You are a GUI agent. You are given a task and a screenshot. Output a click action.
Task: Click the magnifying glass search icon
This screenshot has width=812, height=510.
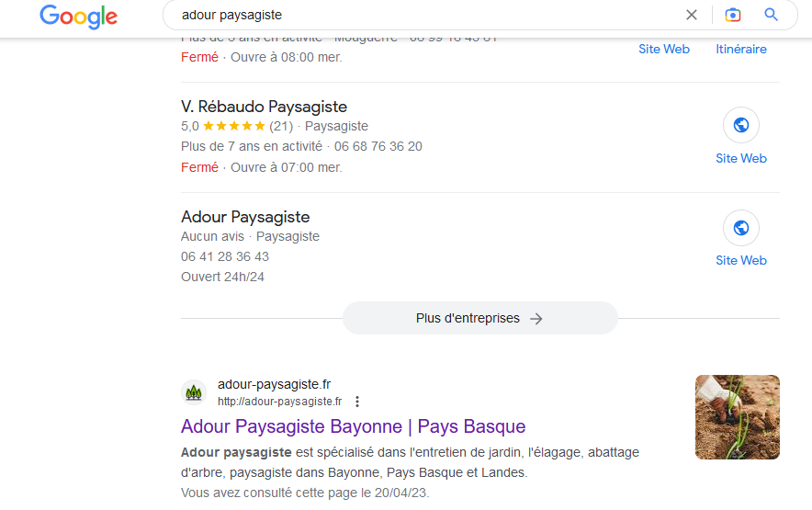tap(772, 15)
